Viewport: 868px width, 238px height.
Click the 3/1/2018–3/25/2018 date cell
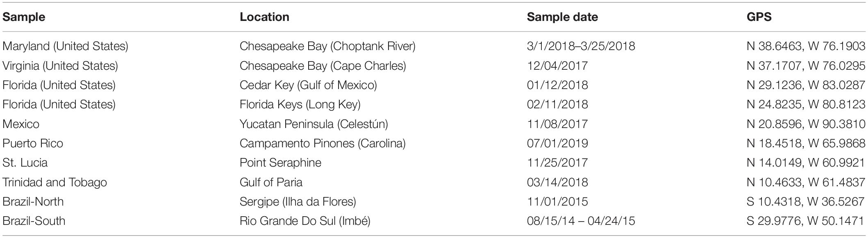581,46
